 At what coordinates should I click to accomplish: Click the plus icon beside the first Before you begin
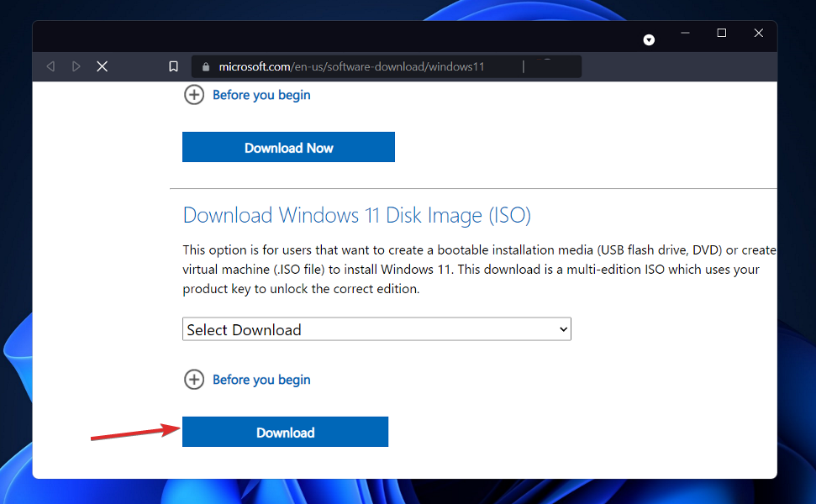194,95
